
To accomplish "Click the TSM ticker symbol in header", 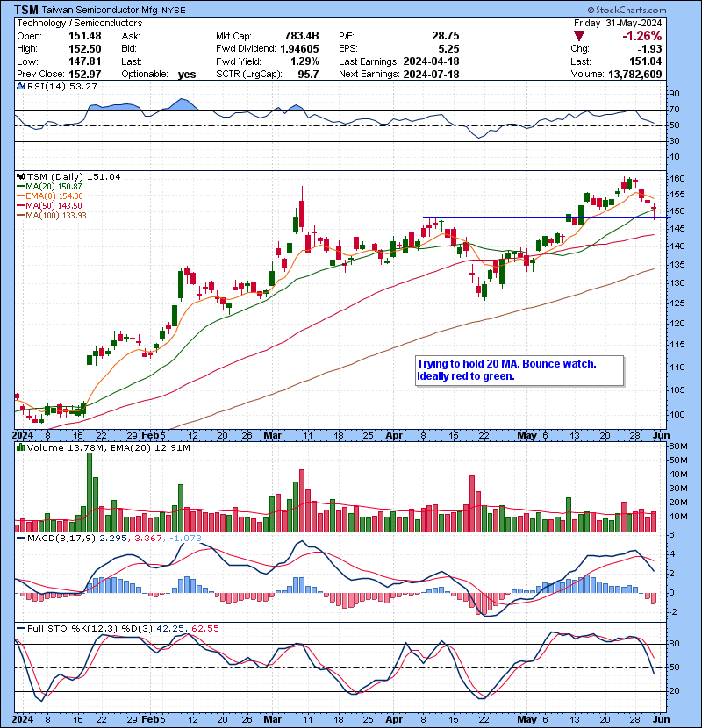I will (26, 10).
